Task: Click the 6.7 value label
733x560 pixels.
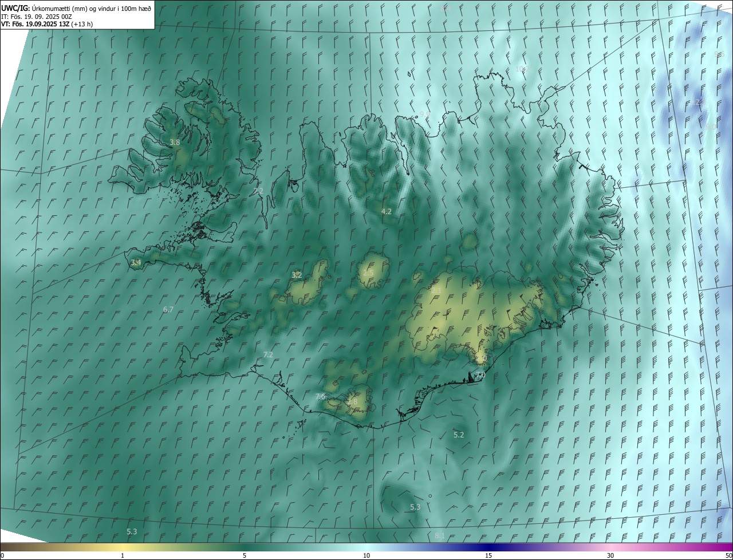Action: pos(168,309)
